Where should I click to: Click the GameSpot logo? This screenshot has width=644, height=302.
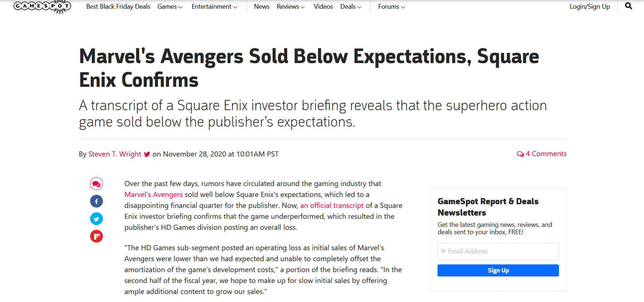click(42, 6)
